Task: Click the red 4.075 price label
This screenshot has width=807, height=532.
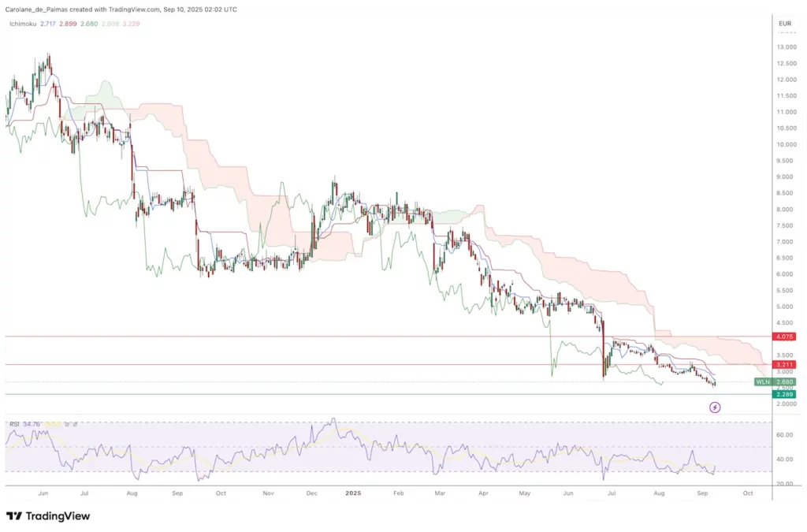Action: [x=785, y=337]
